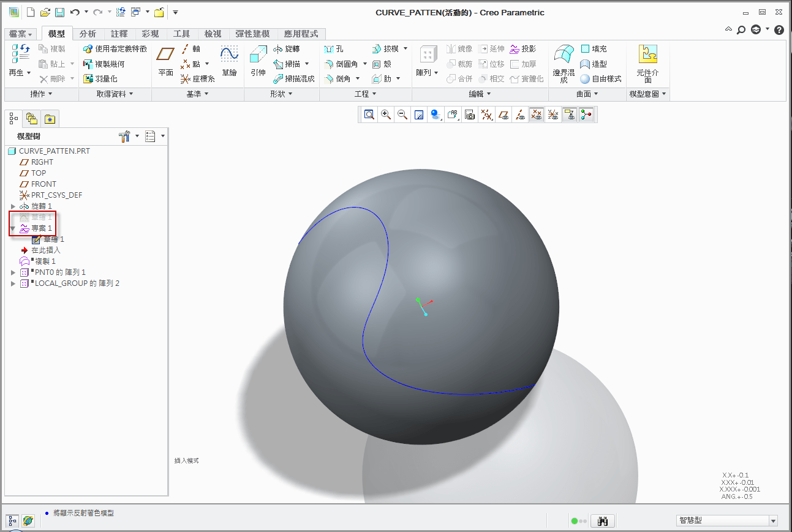Expand the PNT0 的 陣列 1 node
This screenshot has height=532, width=792.
tap(13, 272)
